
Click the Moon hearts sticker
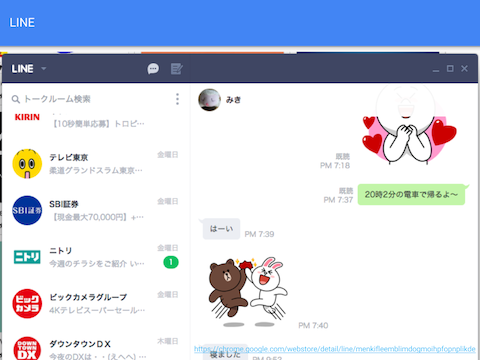coord(409,124)
